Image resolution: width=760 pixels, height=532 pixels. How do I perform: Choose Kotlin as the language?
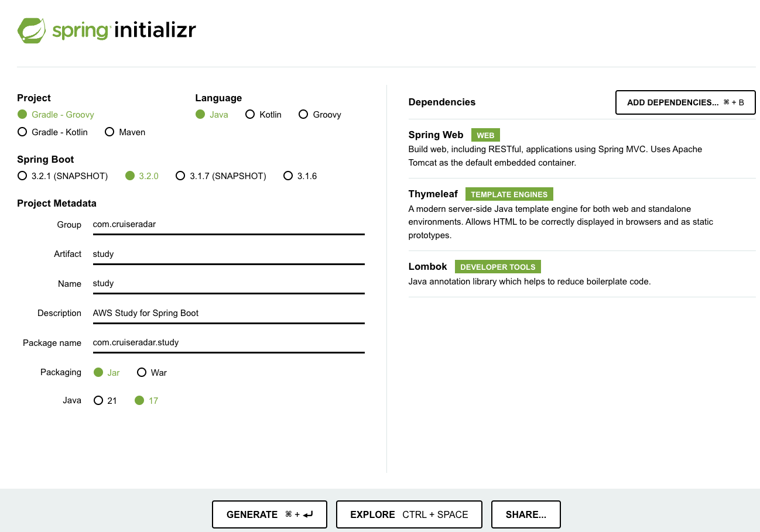click(263, 115)
